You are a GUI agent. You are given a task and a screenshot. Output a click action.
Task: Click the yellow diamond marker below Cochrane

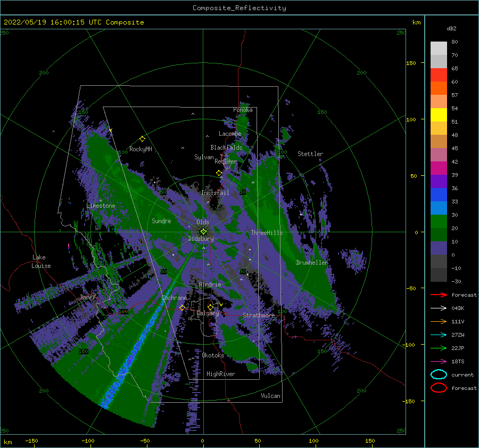coord(182,307)
